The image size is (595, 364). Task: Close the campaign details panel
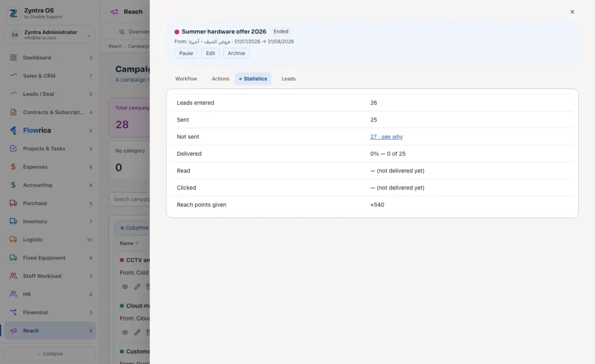572,12
